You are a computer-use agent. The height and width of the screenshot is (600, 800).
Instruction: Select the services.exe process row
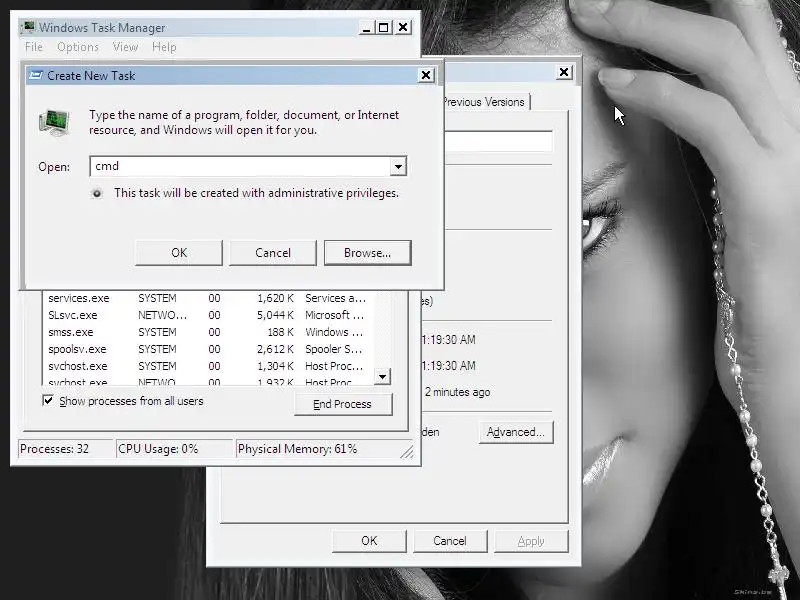[209, 298]
